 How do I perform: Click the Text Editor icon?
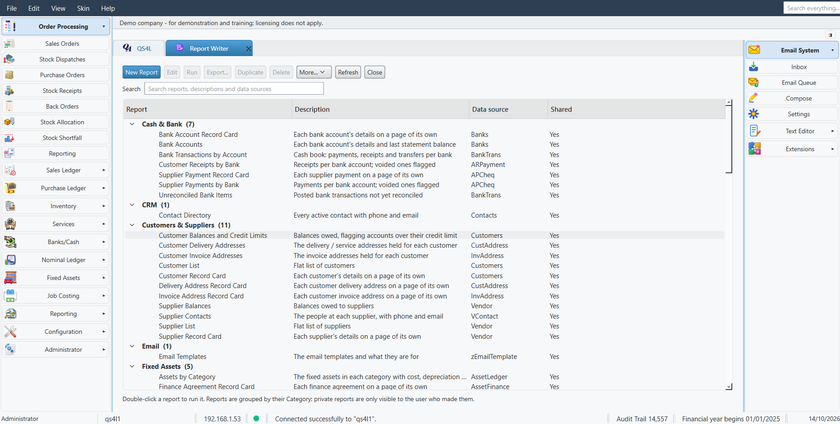pyautogui.click(x=754, y=131)
